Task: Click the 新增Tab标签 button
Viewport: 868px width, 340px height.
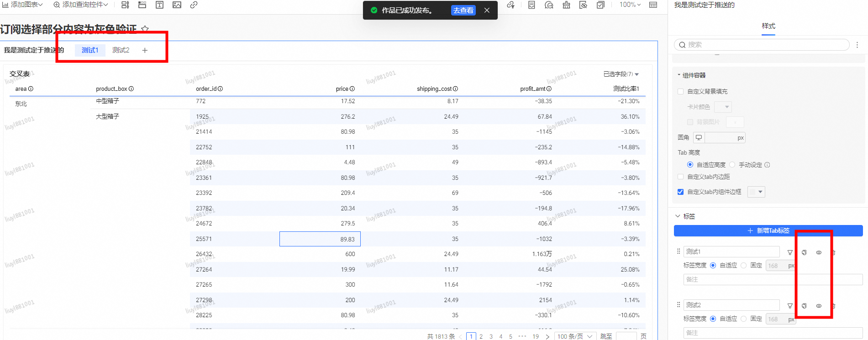Action: pos(768,230)
